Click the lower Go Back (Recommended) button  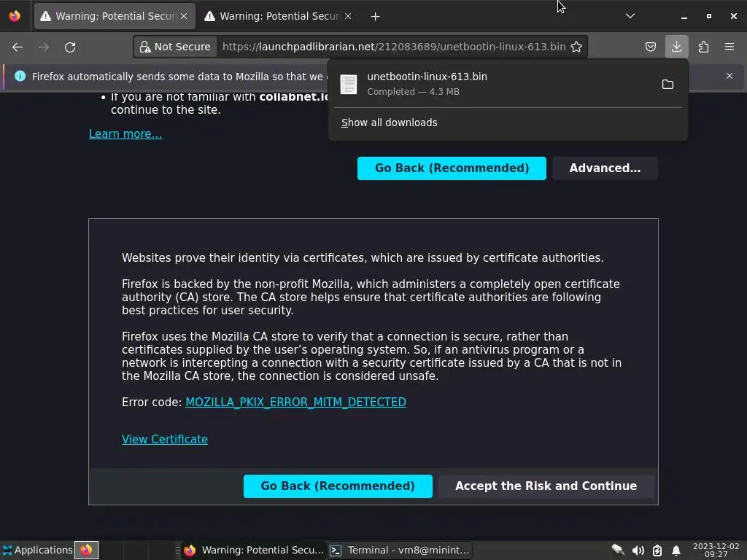tap(338, 486)
